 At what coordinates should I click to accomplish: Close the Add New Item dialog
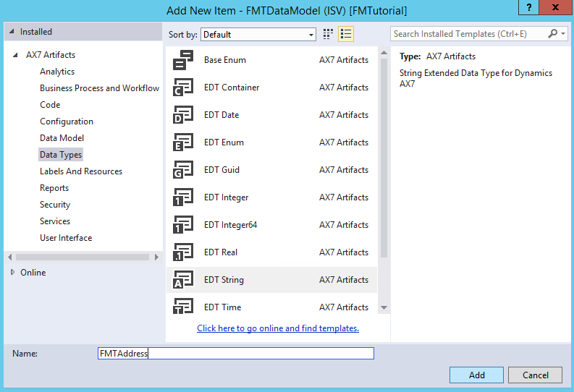555,7
